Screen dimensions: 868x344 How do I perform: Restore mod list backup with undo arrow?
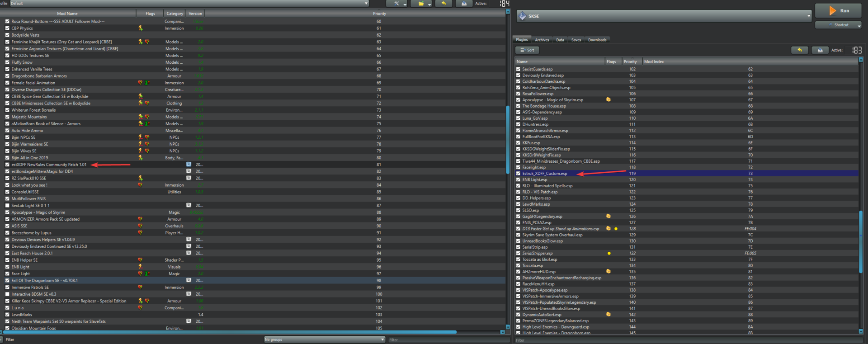tap(443, 4)
